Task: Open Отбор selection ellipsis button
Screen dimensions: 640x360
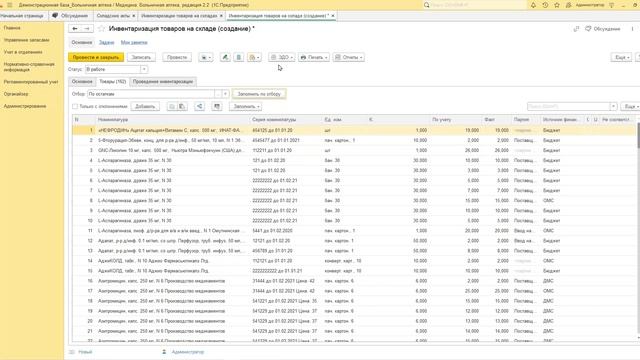Action: 218,94
